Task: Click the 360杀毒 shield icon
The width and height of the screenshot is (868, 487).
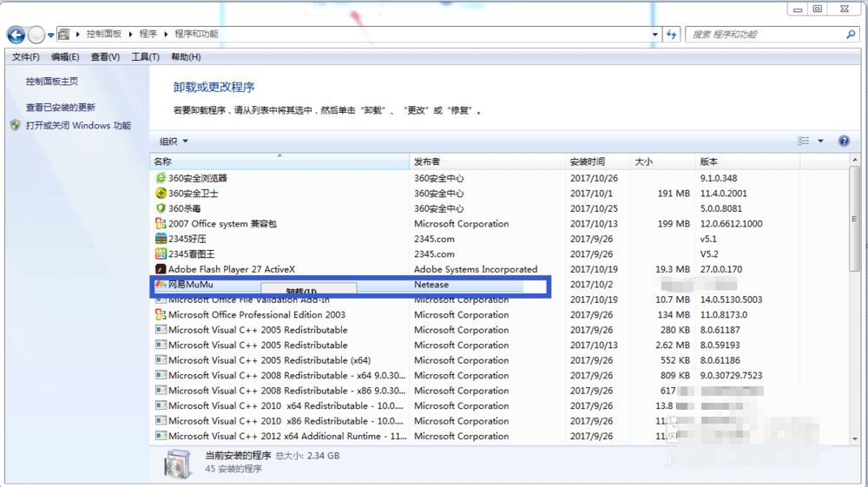Action: tap(161, 208)
